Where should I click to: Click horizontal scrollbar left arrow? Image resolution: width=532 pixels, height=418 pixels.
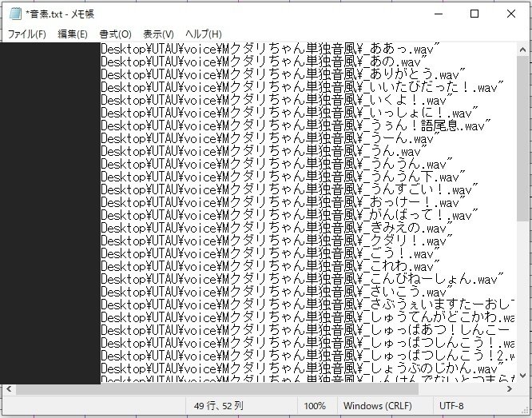[x=9, y=389]
